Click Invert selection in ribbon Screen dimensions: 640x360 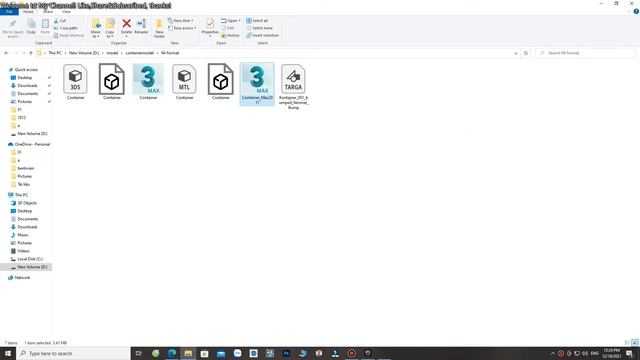(x=262, y=36)
